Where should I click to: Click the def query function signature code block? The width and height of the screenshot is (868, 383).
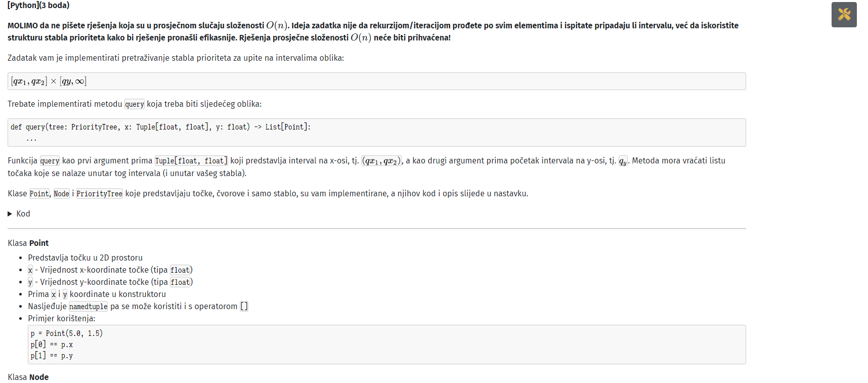pos(376,133)
